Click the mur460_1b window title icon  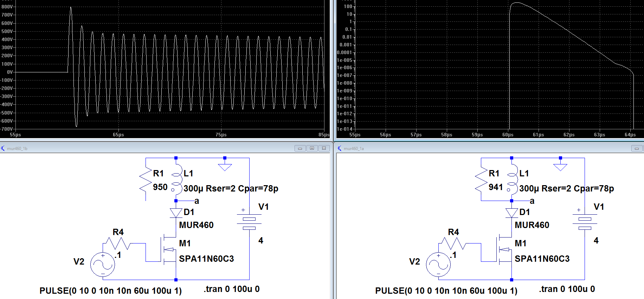point(3,148)
